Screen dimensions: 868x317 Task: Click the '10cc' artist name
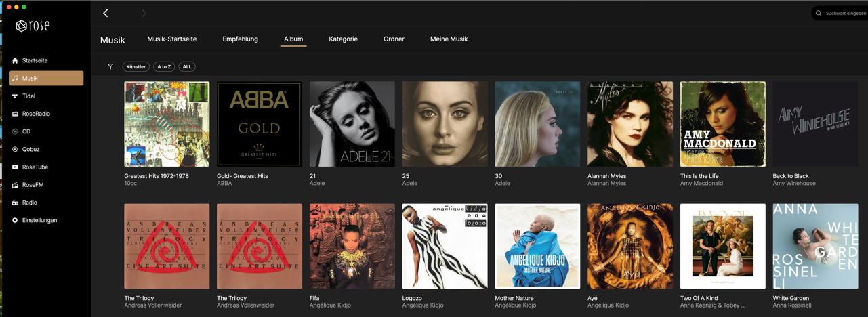pos(131,184)
